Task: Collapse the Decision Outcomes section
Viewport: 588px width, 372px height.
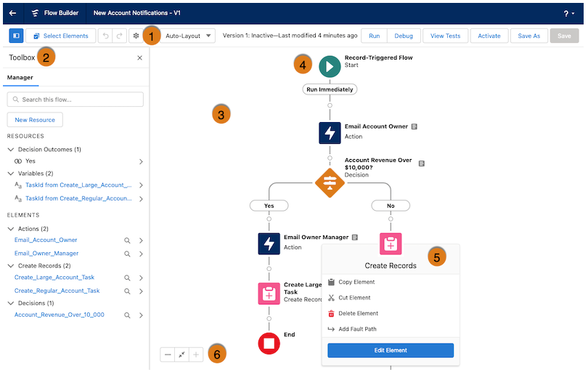Action: 11,149
